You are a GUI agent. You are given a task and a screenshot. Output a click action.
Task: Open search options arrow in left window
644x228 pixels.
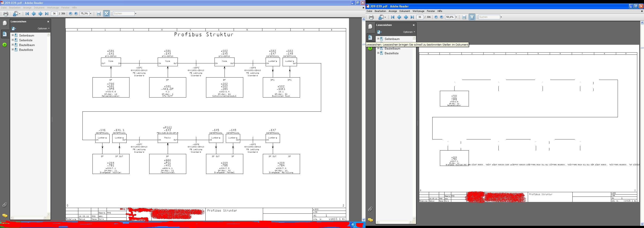coord(136,14)
